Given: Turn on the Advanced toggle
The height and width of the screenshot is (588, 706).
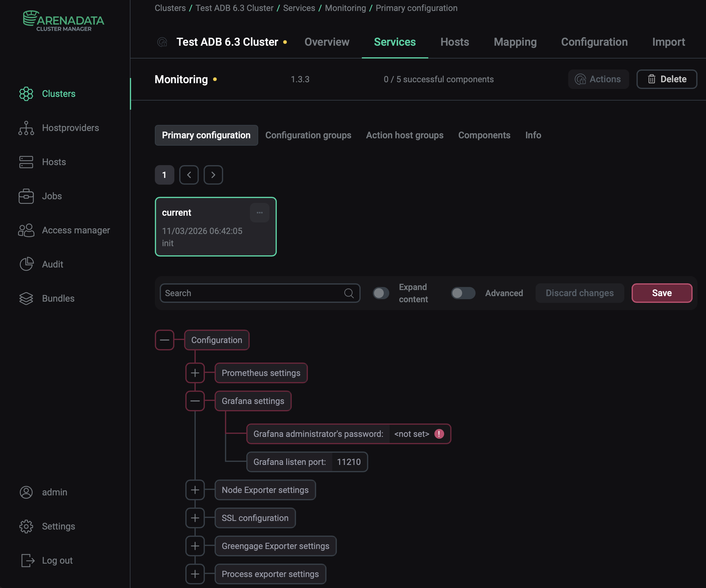Looking at the screenshot, I should click(x=463, y=293).
